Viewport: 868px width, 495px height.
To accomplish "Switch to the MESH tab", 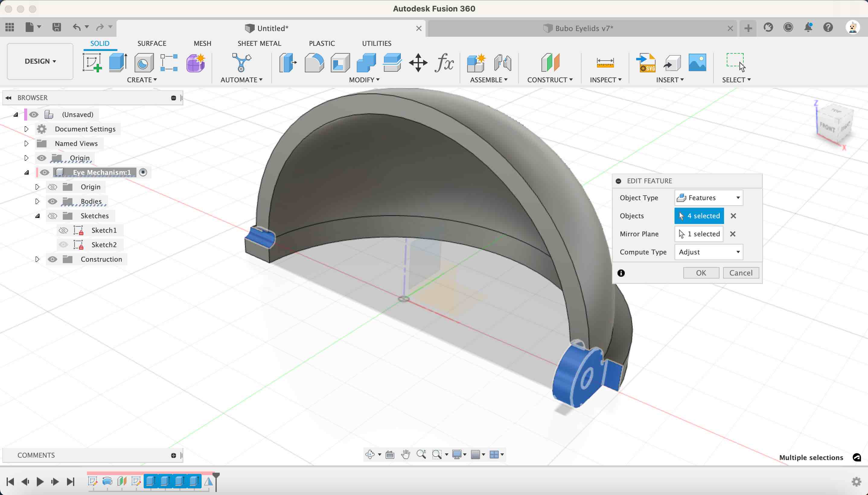I will click(x=202, y=43).
